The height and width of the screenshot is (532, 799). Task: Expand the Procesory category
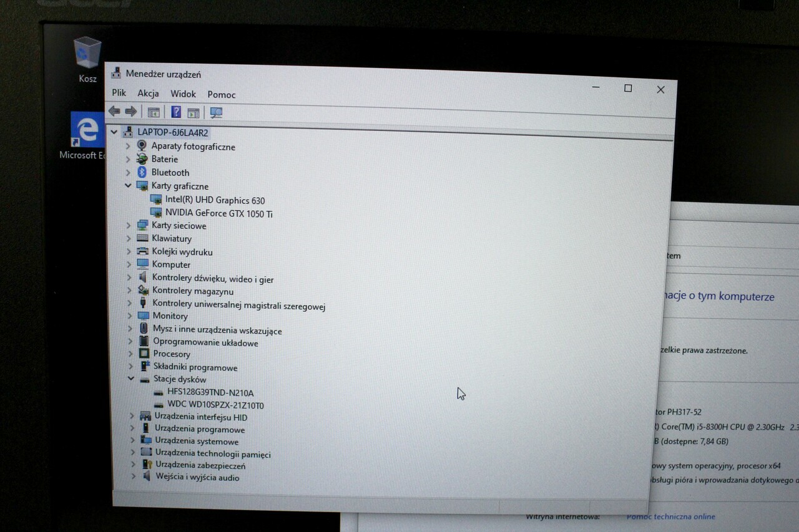click(x=130, y=354)
